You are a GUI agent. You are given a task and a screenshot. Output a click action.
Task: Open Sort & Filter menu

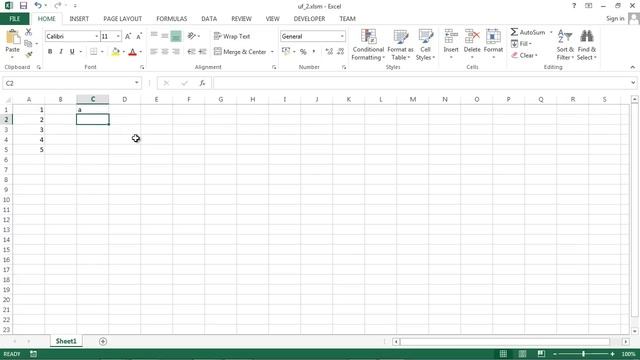[x=565, y=45]
